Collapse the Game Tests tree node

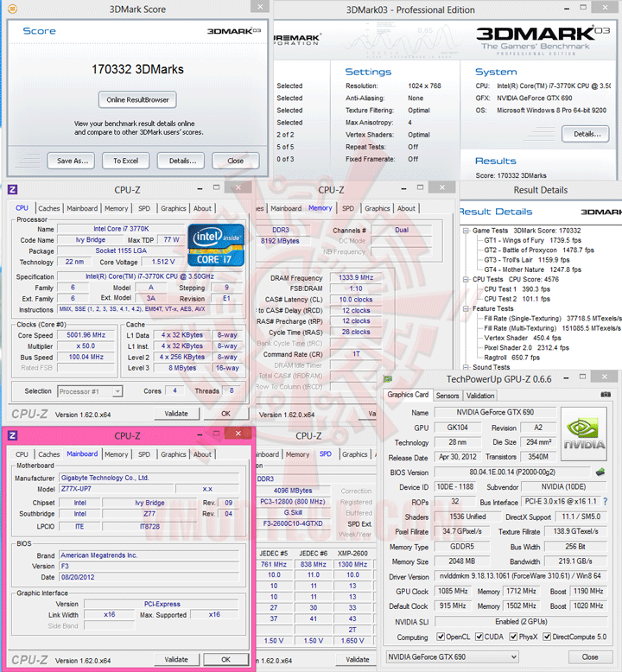466,231
